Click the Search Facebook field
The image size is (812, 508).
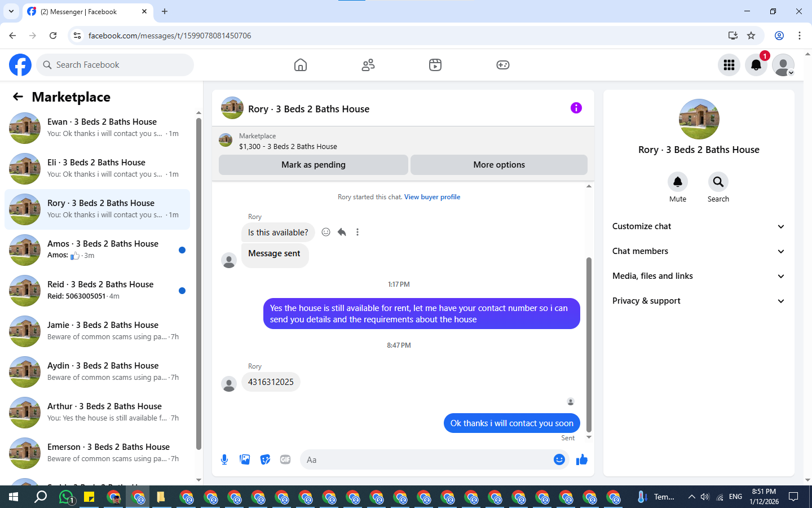pyautogui.click(x=115, y=65)
